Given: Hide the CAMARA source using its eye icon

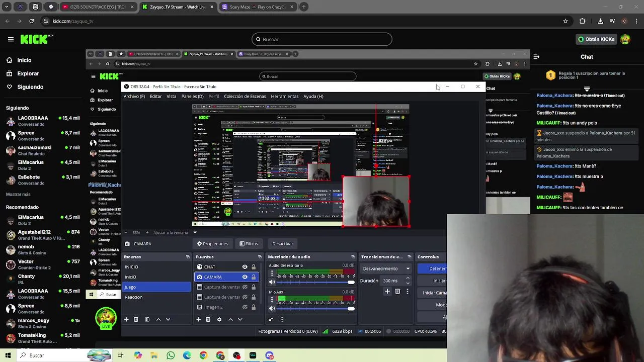Looking at the screenshot, I should (245, 277).
